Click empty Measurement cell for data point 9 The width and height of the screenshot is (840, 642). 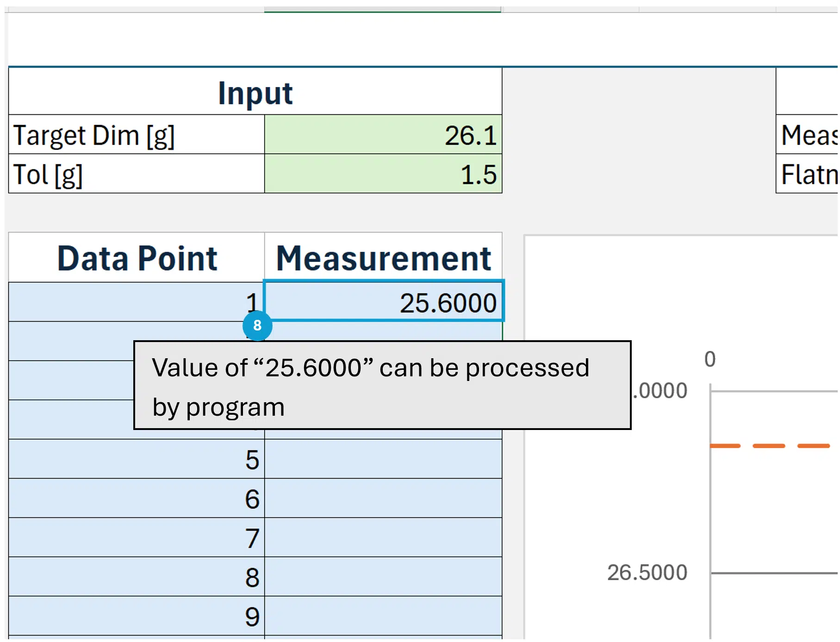click(x=383, y=616)
